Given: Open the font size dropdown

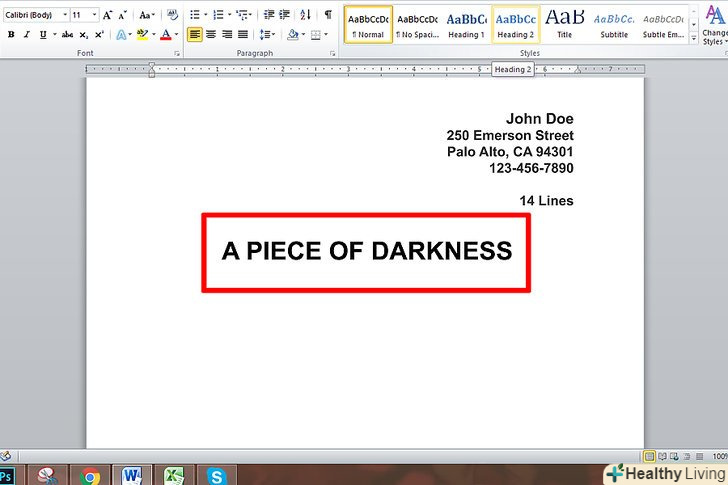Looking at the screenshot, I should point(95,15).
